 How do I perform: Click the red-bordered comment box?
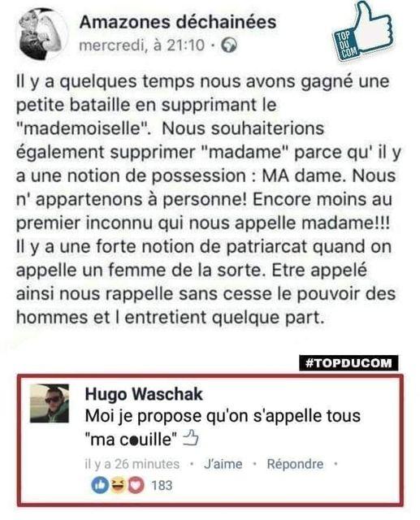click(210, 440)
